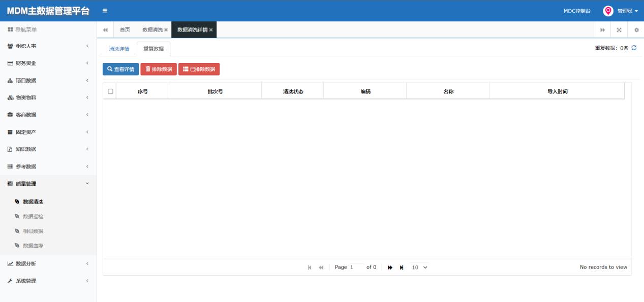Image resolution: width=644 pixels, height=302 pixels.
Task: Go to first page in pager
Action: pos(310,267)
